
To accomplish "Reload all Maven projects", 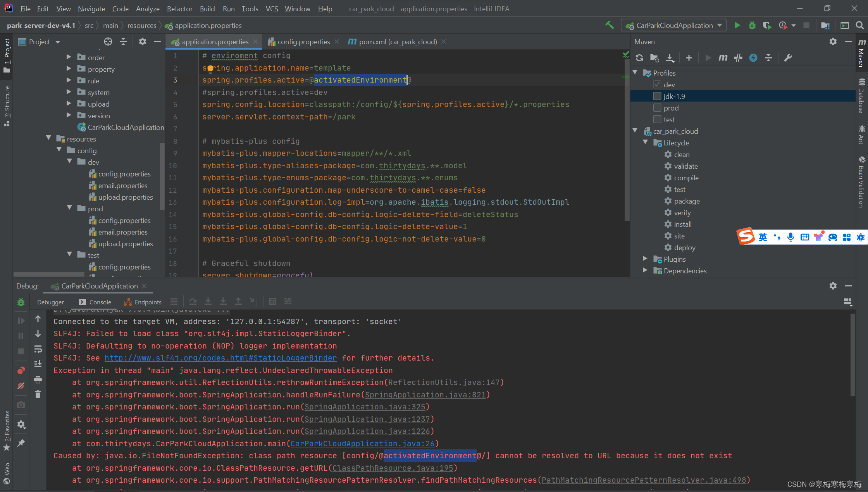I will tap(639, 57).
